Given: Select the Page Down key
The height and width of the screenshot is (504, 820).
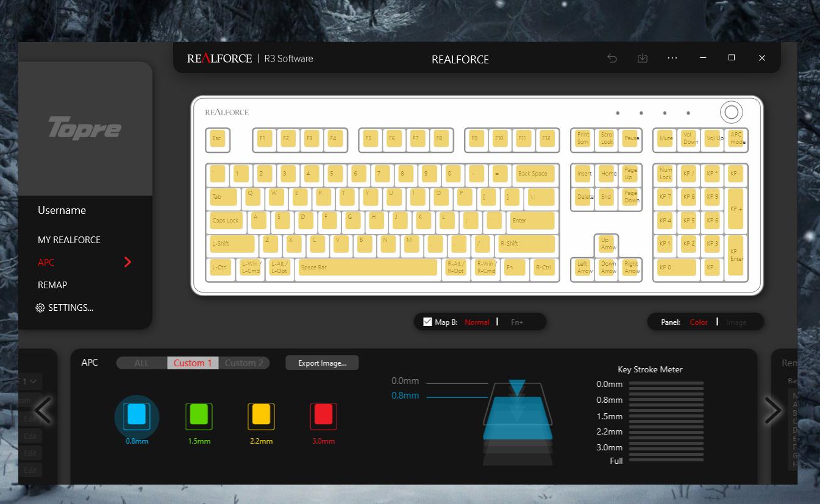Looking at the screenshot, I should coord(630,197).
